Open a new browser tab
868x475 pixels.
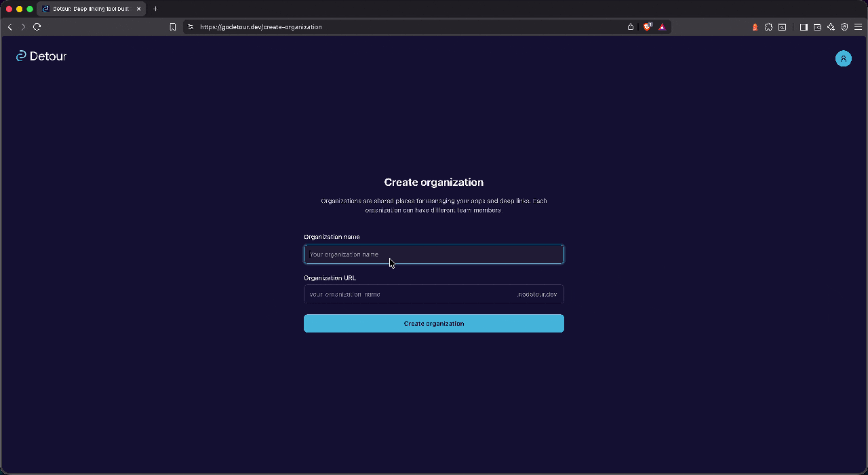point(155,9)
